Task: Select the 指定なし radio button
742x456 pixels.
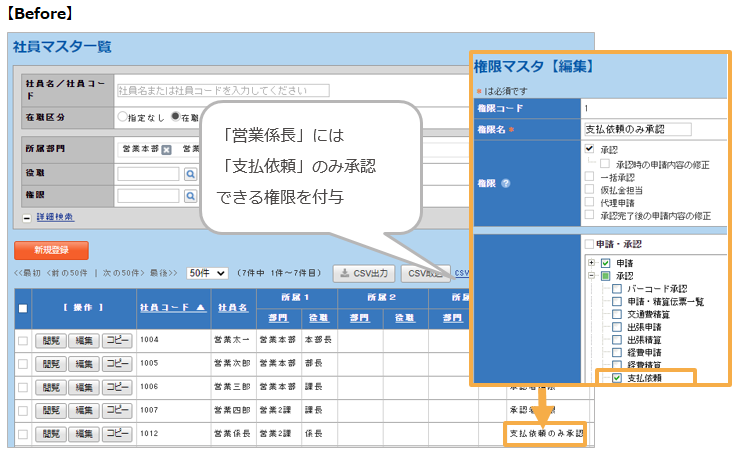Action: pyautogui.click(x=123, y=117)
